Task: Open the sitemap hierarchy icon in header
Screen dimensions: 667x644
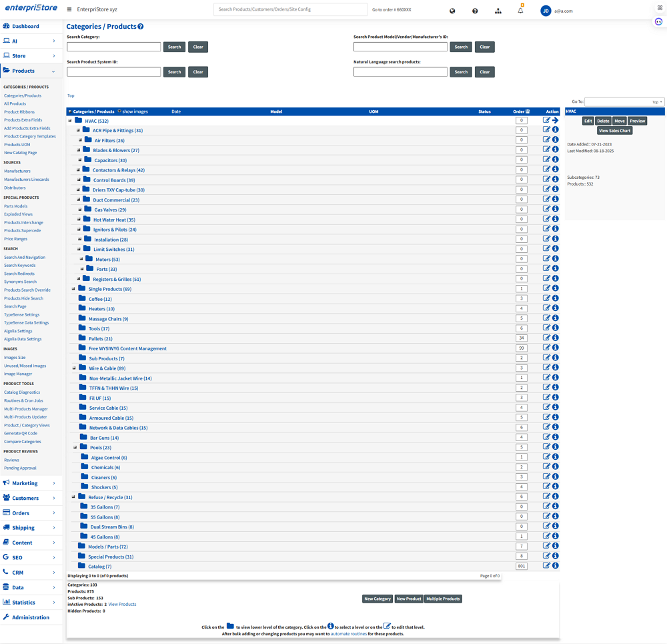Action: [498, 11]
